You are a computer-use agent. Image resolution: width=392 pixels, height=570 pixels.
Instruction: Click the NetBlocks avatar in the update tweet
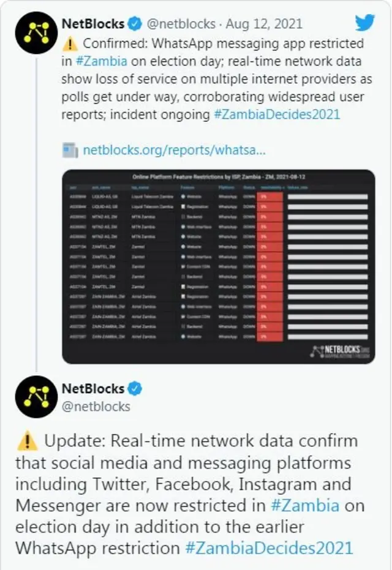point(36,397)
